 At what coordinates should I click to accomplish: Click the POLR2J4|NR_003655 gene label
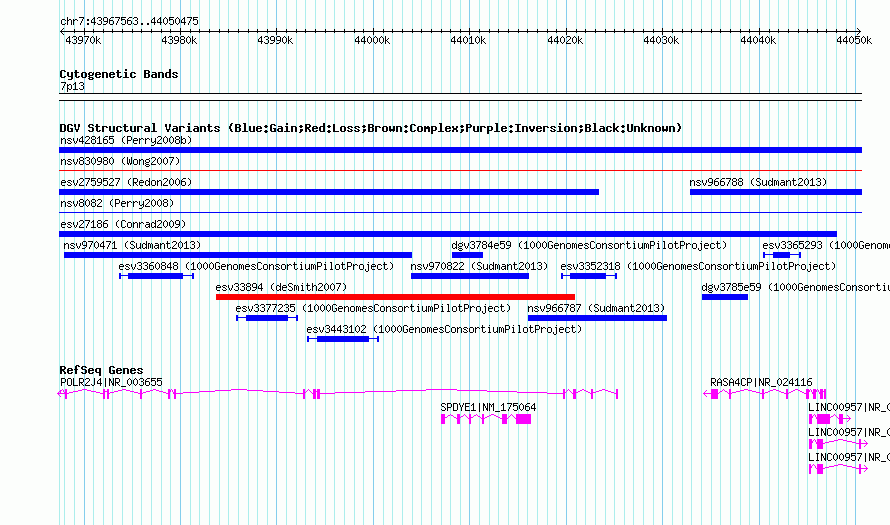pos(111,383)
